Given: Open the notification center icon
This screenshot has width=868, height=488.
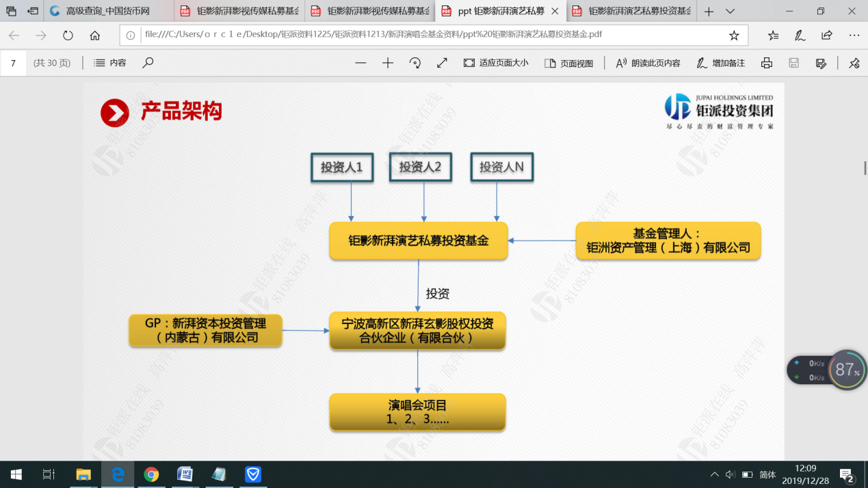Looking at the screenshot, I should 848,474.
